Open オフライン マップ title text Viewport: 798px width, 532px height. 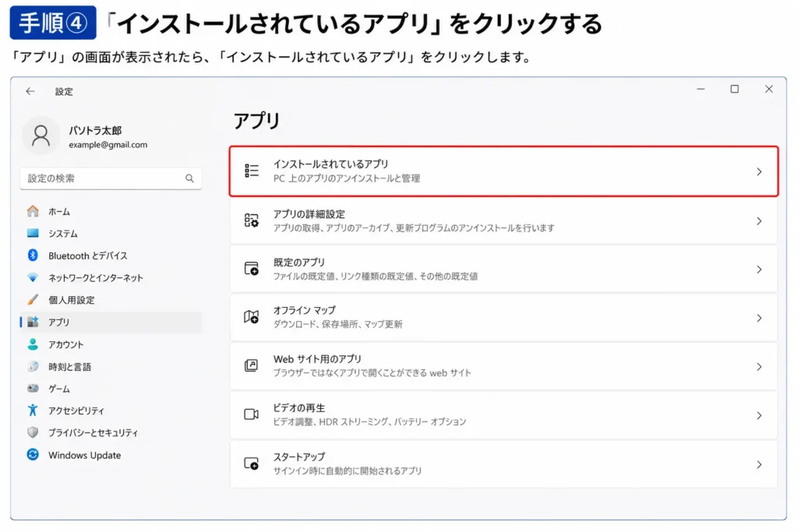tap(305, 310)
